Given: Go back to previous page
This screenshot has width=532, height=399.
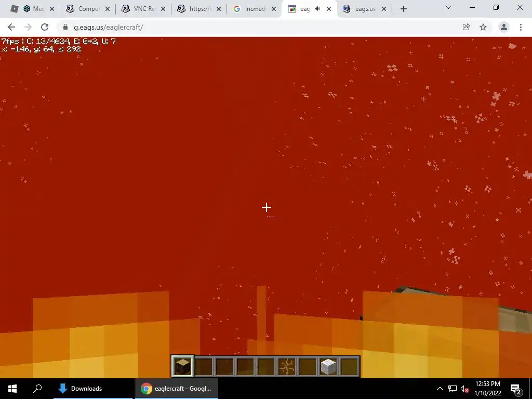Looking at the screenshot, I should [11, 27].
